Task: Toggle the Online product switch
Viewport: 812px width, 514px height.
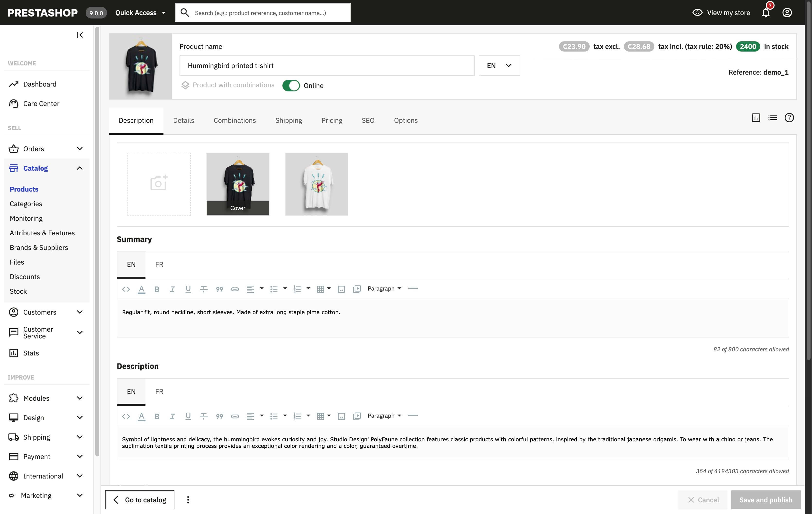Action: tap(291, 86)
